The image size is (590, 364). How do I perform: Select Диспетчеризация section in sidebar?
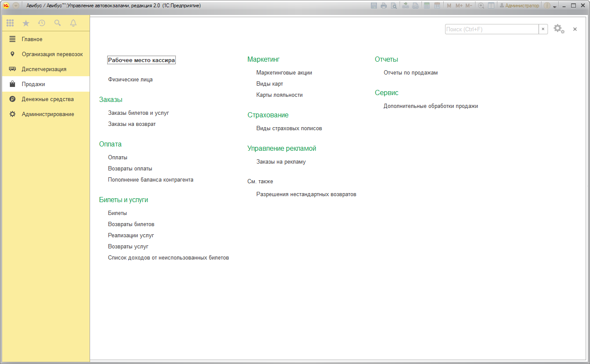[x=44, y=69]
